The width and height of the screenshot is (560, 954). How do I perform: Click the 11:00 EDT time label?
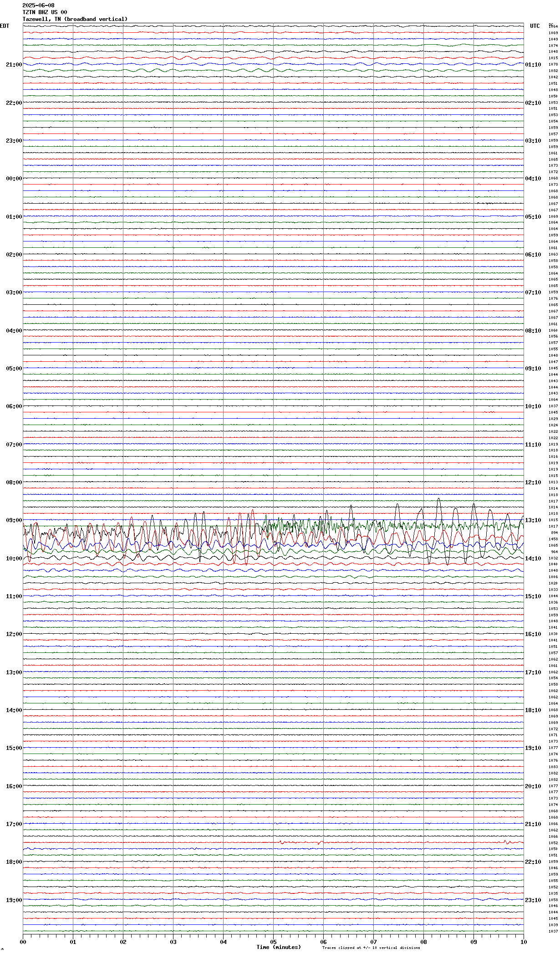pyautogui.click(x=14, y=596)
